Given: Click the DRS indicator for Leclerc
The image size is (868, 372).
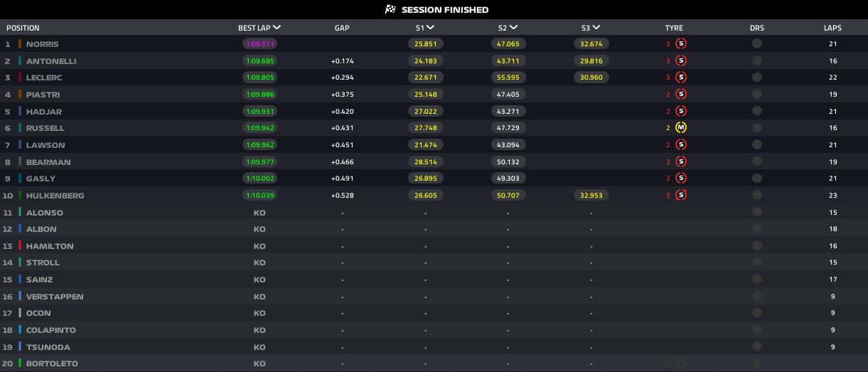Looking at the screenshot, I should 757,78.
